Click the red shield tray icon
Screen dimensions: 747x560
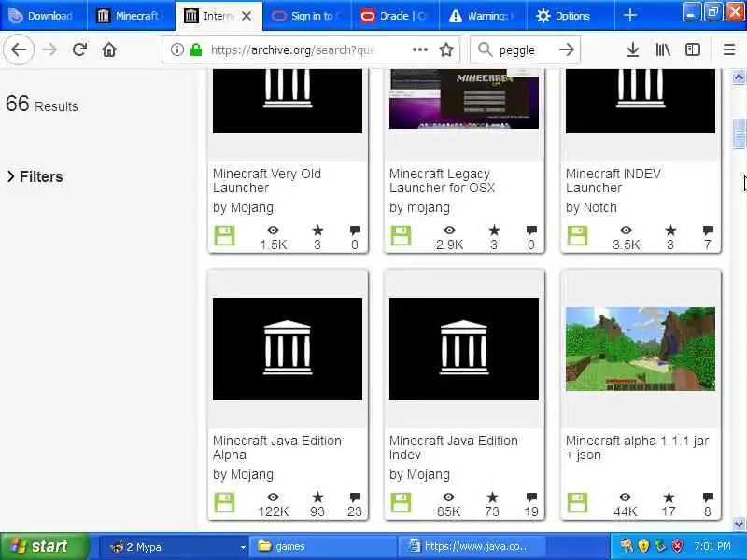click(676, 546)
